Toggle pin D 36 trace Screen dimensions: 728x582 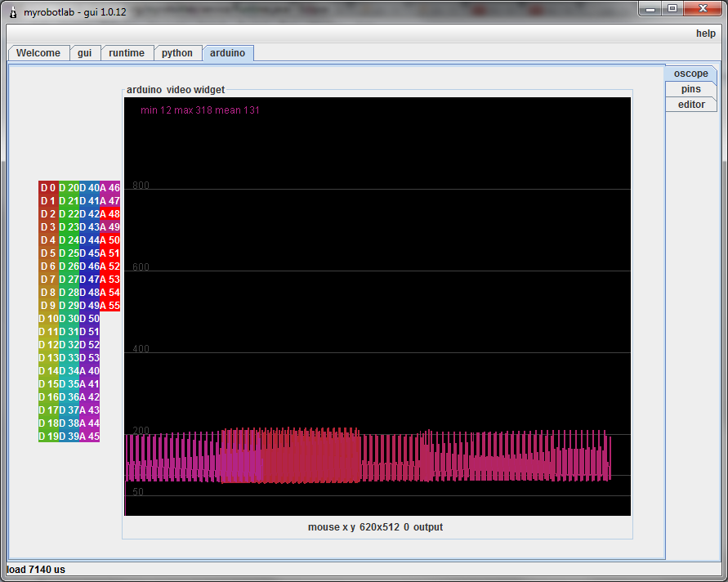coord(69,396)
